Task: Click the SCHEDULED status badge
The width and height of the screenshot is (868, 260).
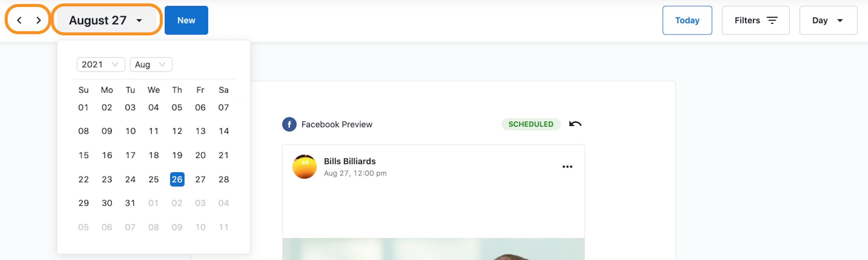Action: click(531, 124)
